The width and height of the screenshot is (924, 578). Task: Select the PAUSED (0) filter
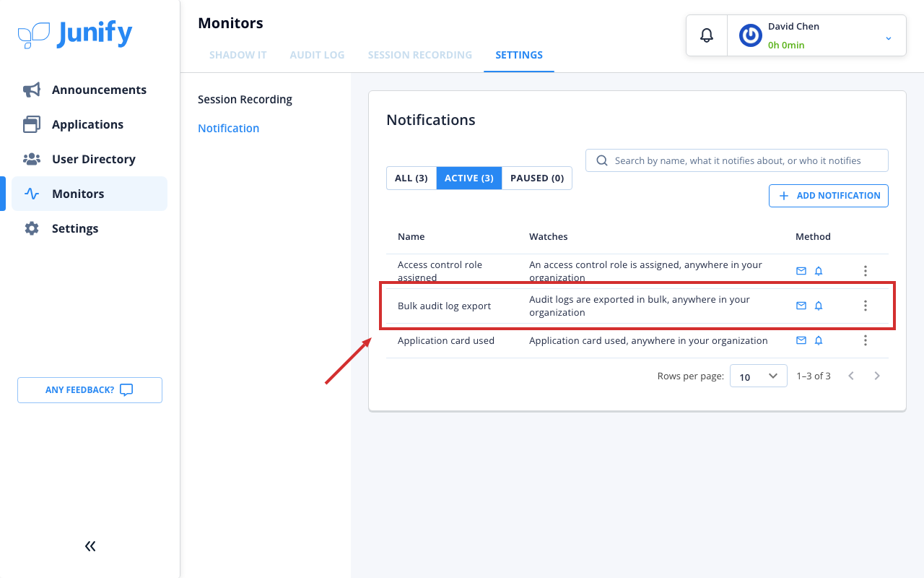point(537,178)
